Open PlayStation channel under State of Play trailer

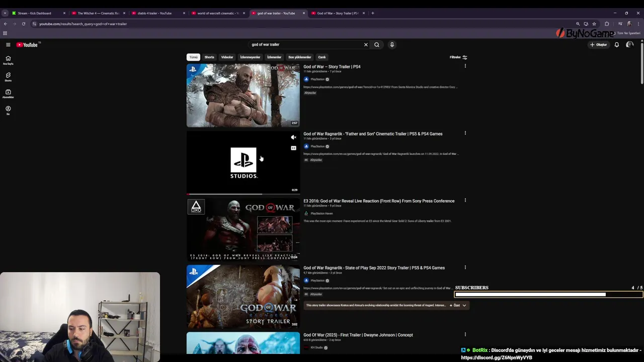317,281
